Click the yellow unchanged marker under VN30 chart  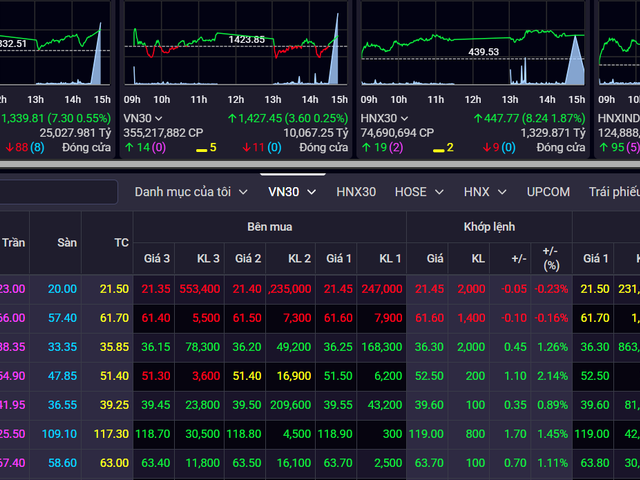point(200,149)
